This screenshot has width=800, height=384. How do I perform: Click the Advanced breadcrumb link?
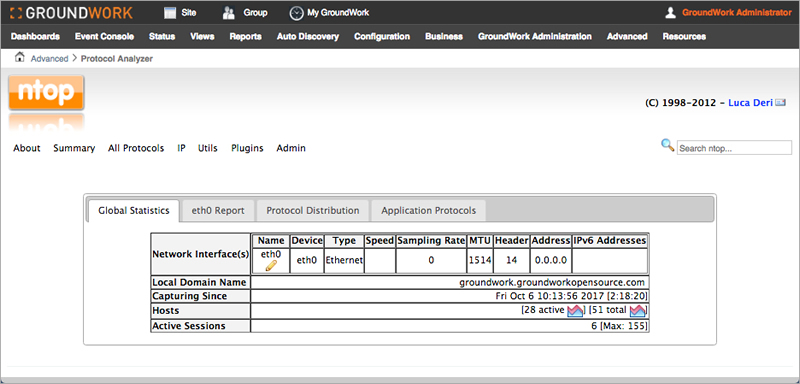49,59
